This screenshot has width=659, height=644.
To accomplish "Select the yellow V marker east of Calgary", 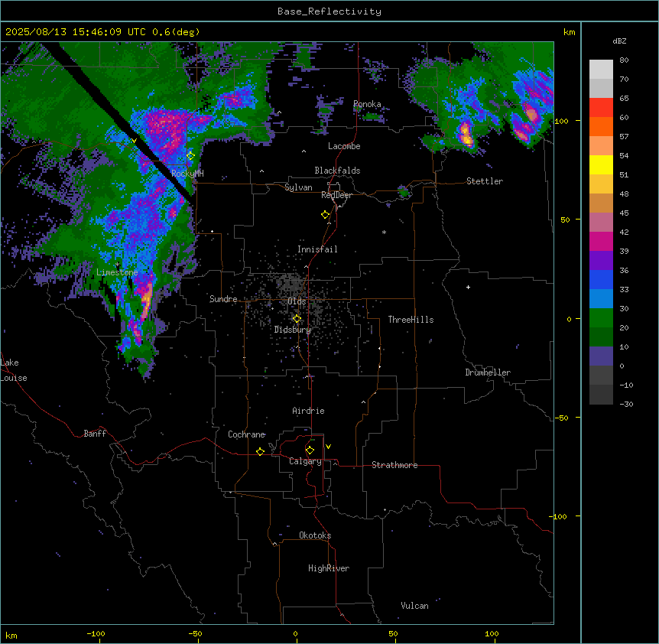I will (328, 447).
